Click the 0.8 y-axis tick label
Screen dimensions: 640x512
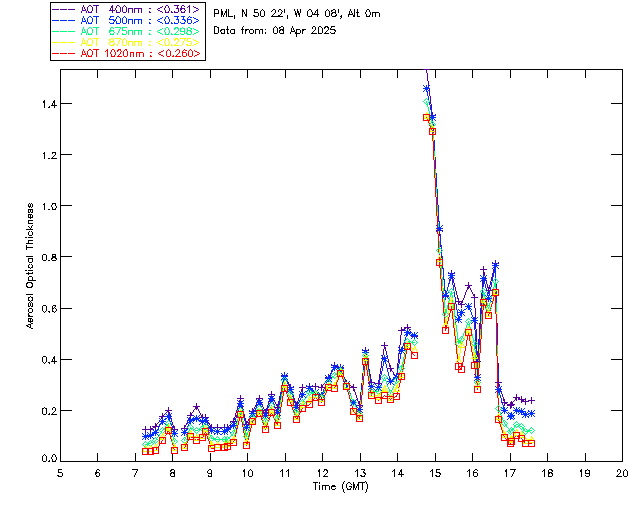(x=49, y=257)
